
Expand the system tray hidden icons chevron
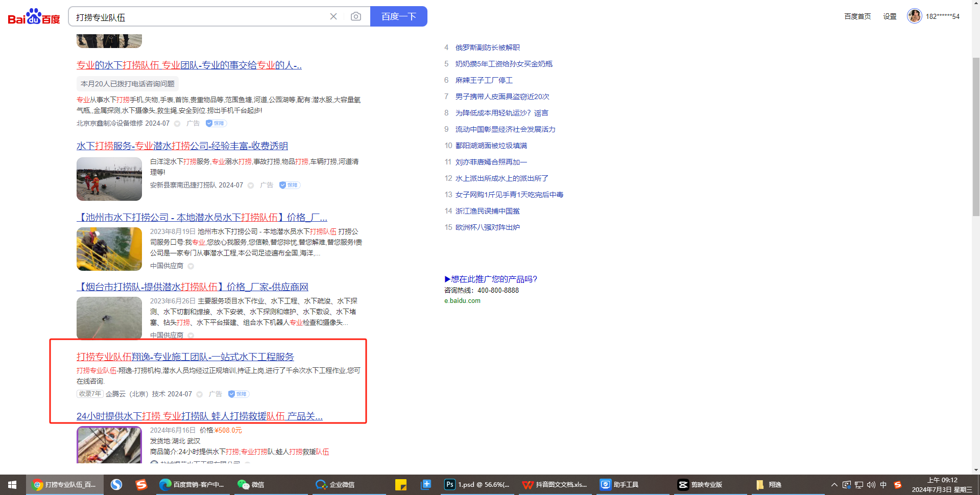point(834,485)
